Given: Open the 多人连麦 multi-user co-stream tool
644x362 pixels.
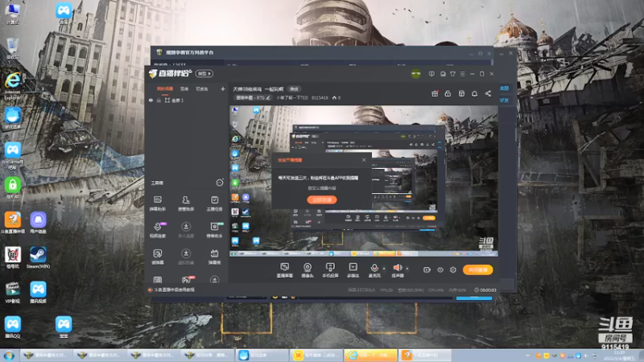Looking at the screenshot, I should pyautogui.click(x=186, y=230).
